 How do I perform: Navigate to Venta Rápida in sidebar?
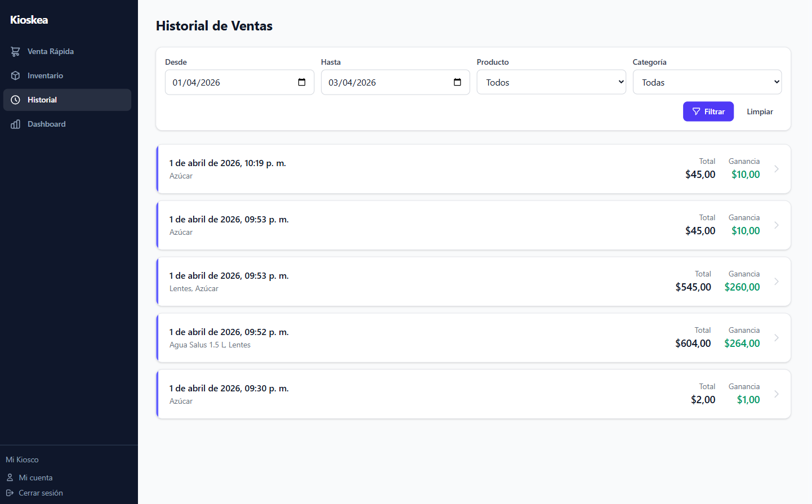51,51
